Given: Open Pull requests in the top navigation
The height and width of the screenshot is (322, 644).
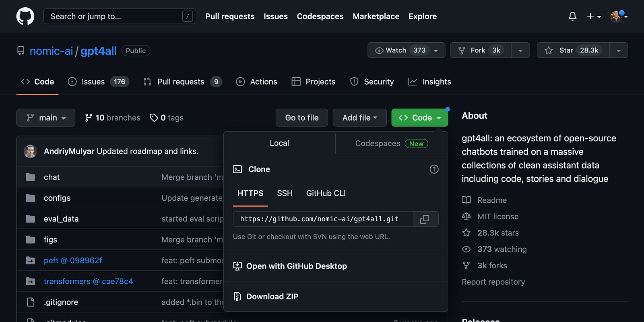Looking at the screenshot, I should (x=230, y=17).
